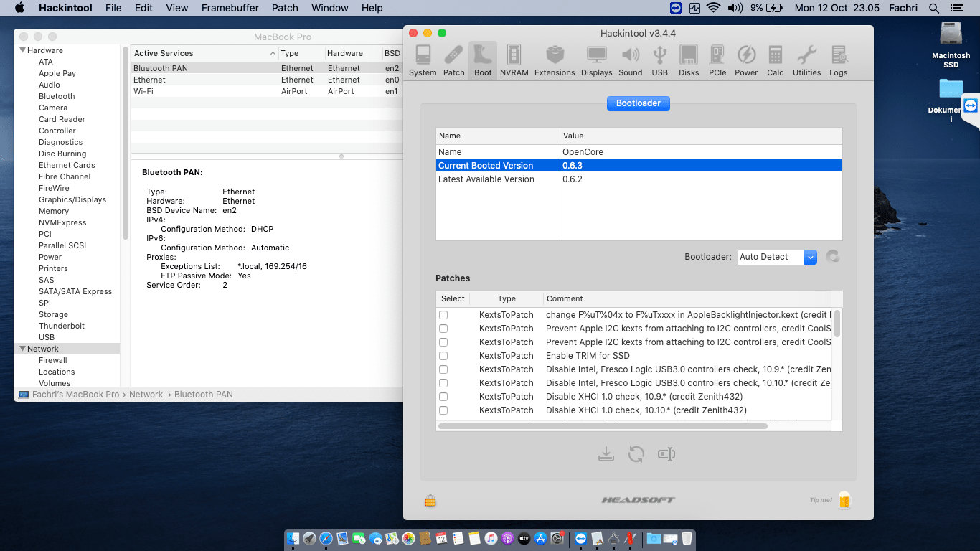Viewport: 980px width, 551px height.
Task: Open the Sound section in Hackintool
Action: [x=630, y=60]
